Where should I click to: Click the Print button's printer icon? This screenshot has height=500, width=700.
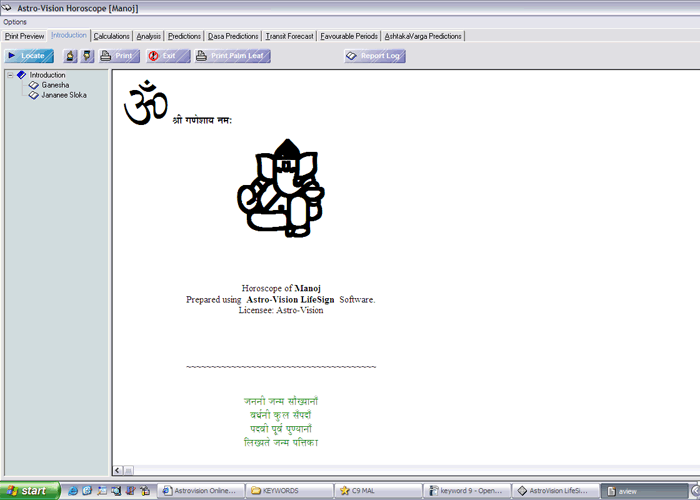tap(106, 56)
